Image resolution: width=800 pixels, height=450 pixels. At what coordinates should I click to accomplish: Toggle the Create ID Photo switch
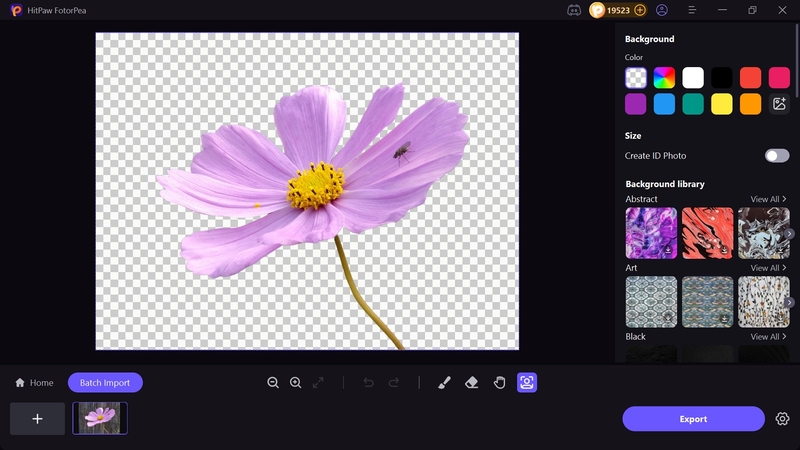click(777, 156)
